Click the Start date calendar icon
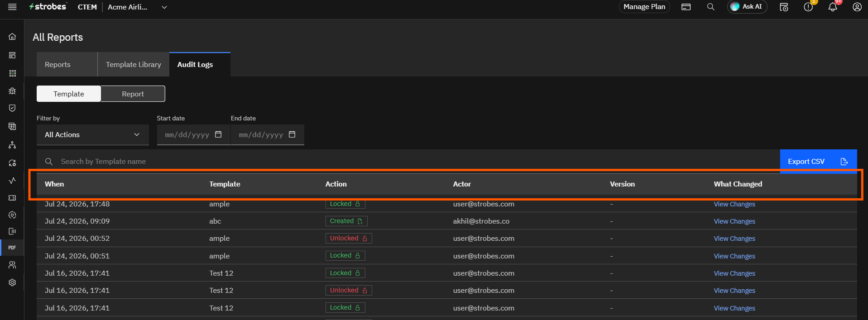Screen dimensions: 868x320 (x=218, y=134)
